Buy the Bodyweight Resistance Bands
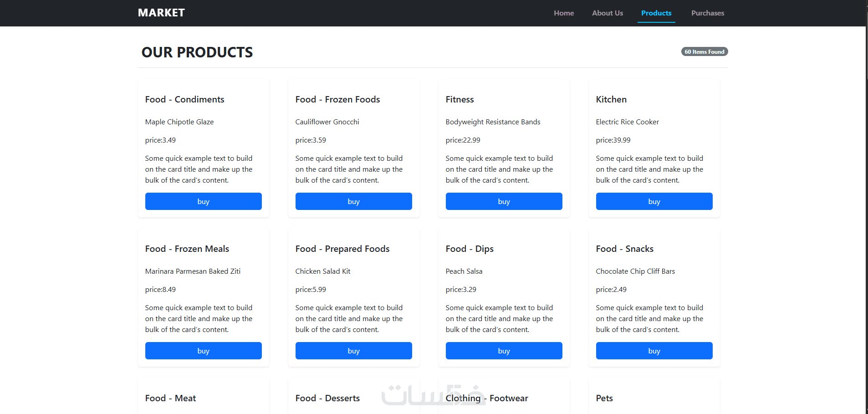This screenshot has height=414, width=868. point(504,201)
